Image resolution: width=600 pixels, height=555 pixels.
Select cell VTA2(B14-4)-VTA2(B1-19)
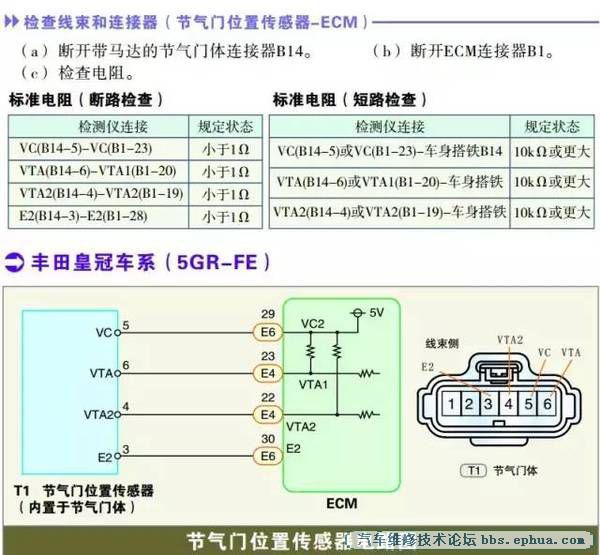point(101,194)
